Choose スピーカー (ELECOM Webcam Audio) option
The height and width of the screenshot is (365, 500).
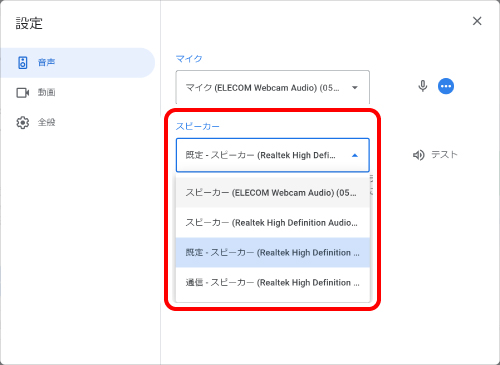[x=273, y=193]
